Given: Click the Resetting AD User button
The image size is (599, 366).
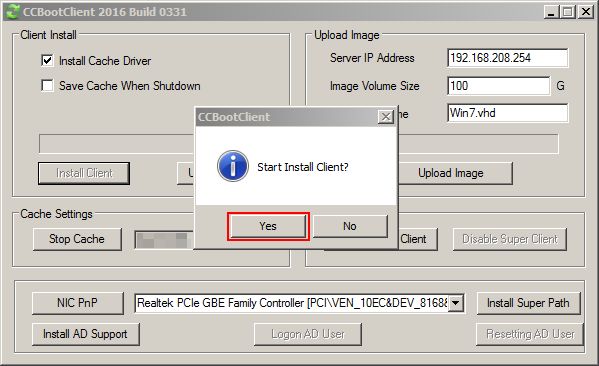Looking at the screenshot, I should pyautogui.click(x=530, y=334).
